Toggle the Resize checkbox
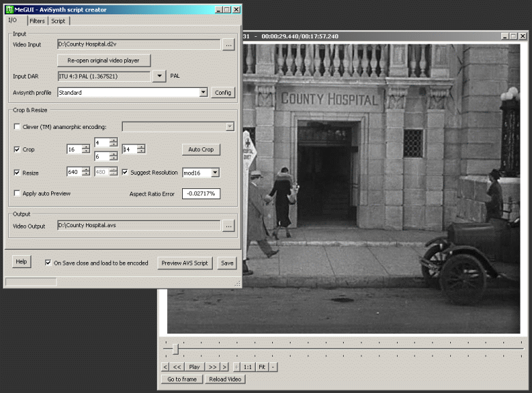 (x=17, y=173)
